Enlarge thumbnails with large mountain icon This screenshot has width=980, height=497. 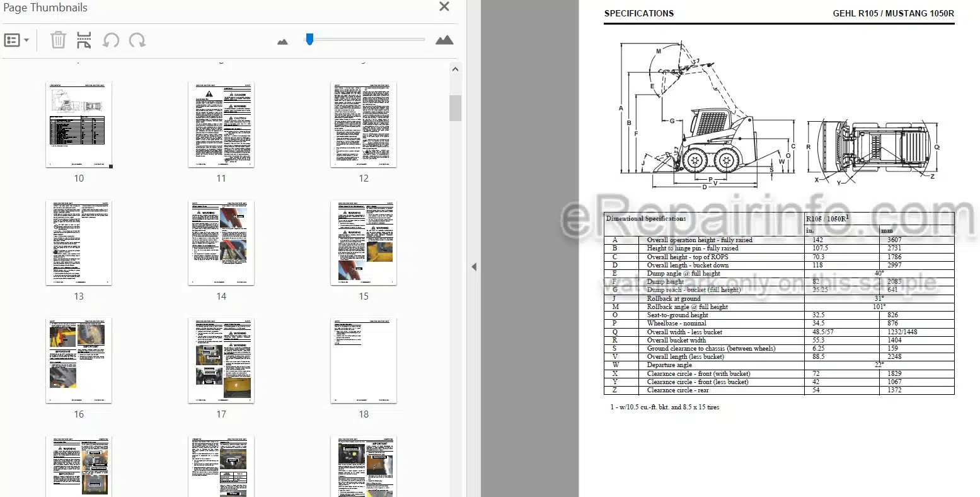point(444,40)
